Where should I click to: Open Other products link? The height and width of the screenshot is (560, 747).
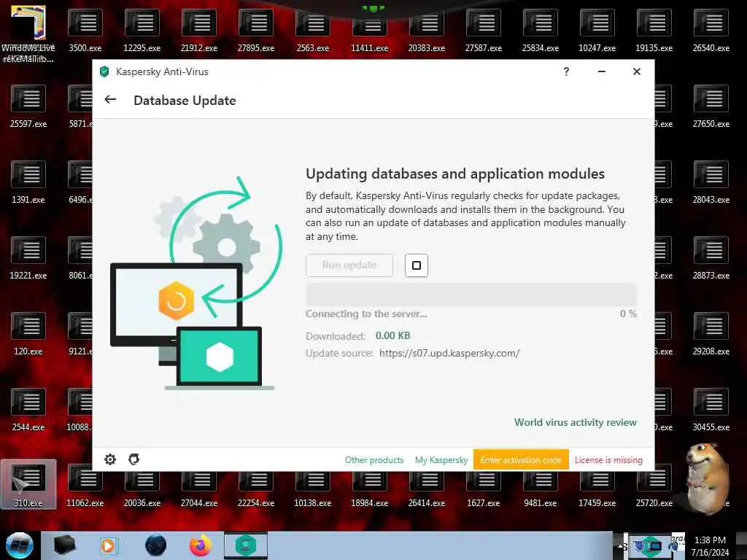click(374, 460)
